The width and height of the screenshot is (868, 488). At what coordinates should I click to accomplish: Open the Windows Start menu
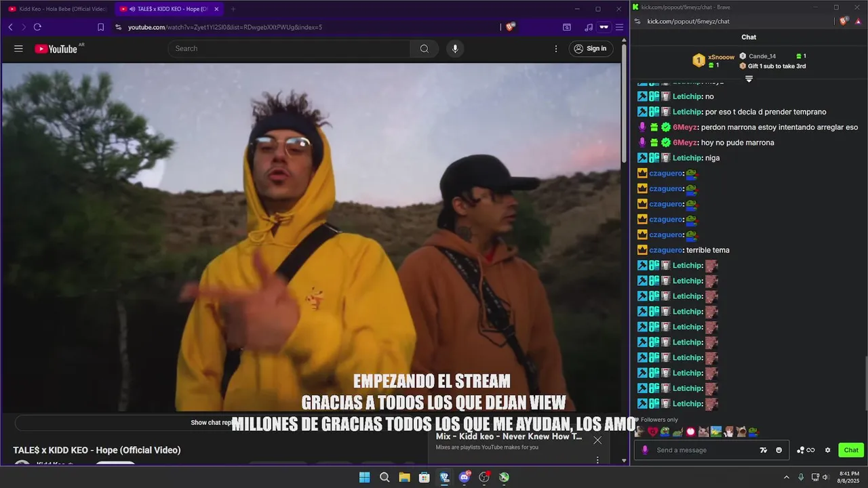(x=364, y=477)
